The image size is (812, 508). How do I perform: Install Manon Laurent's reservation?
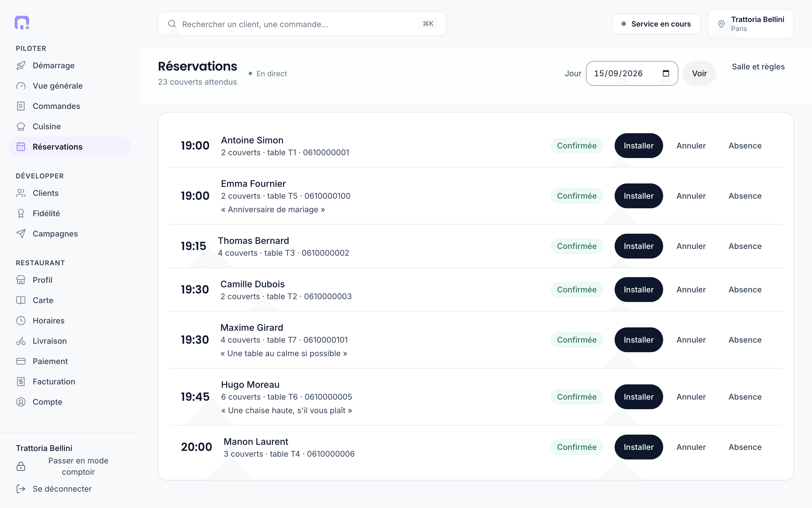click(x=639, y=447)
